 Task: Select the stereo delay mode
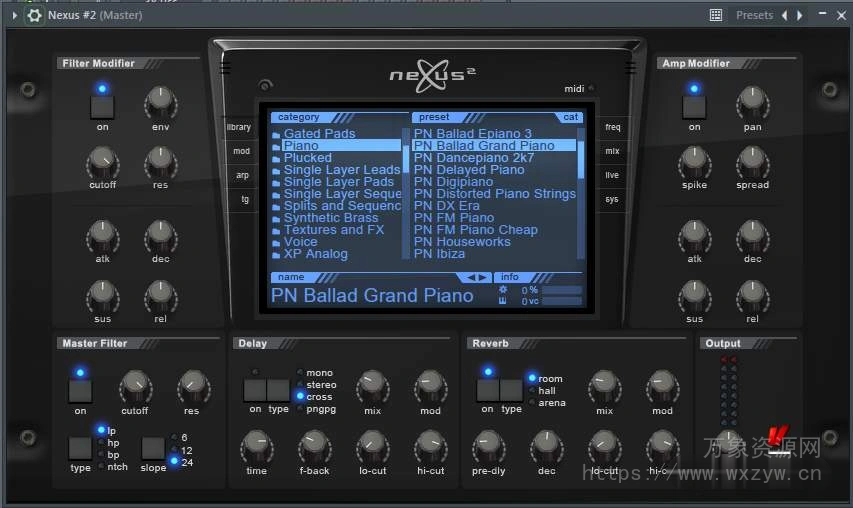[x=321, y=385]
